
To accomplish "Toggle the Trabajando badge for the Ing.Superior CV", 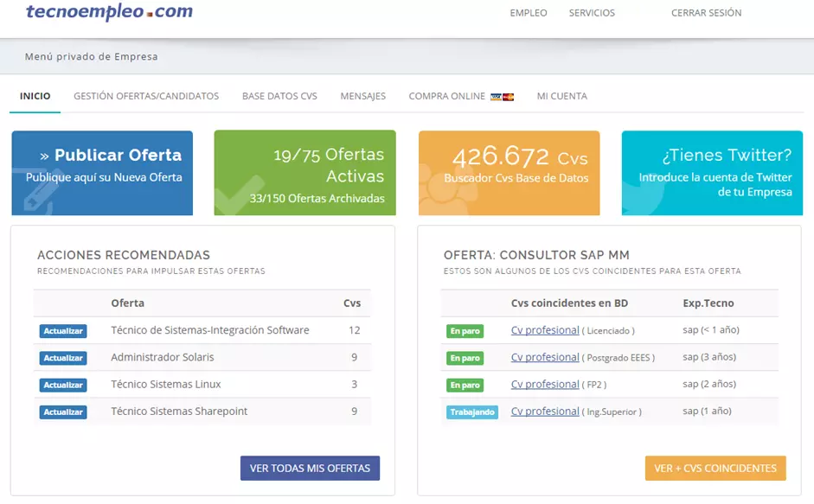I will pyautogui.click(x=472, y=411).
